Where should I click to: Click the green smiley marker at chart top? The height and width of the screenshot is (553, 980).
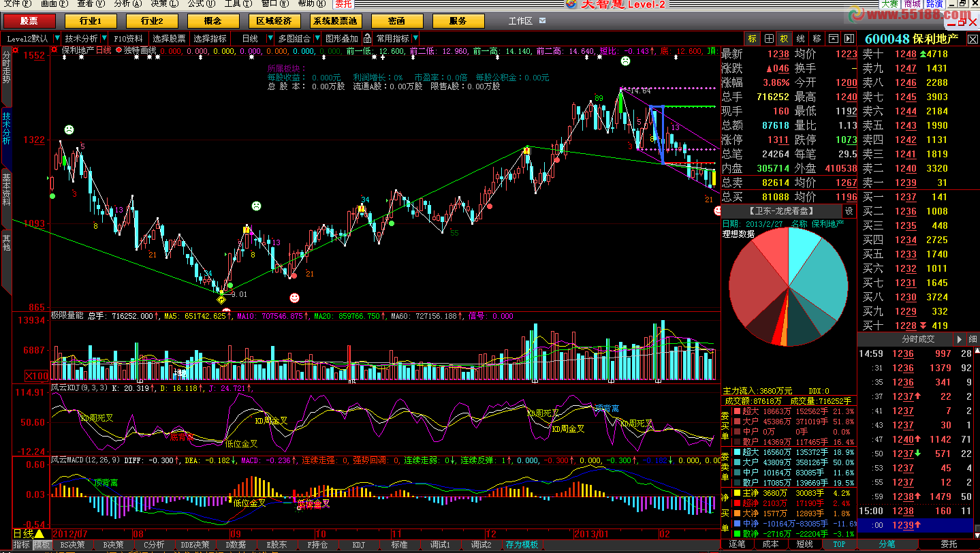coord(625,62)
